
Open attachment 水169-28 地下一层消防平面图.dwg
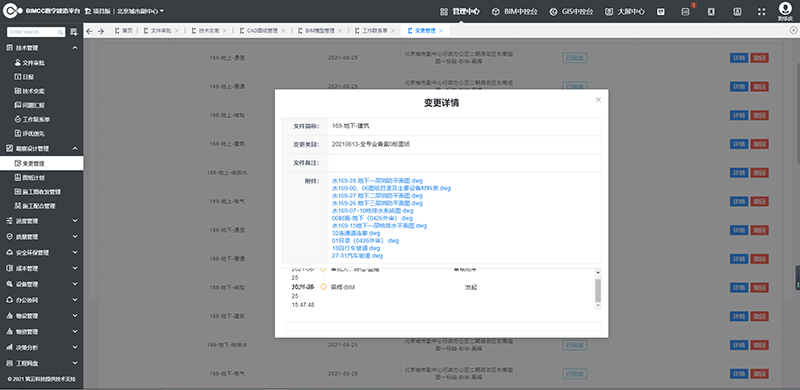click(x=377, y=181)
